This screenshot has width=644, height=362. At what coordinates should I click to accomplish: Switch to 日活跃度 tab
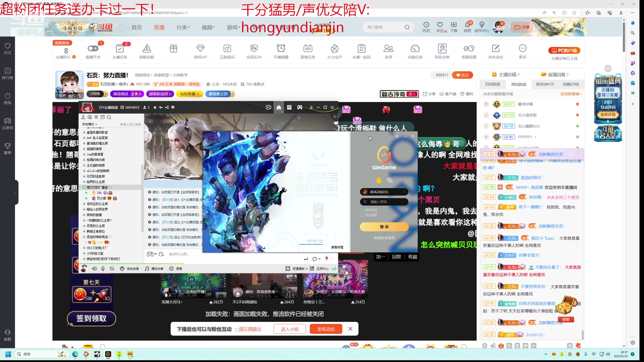493,84
